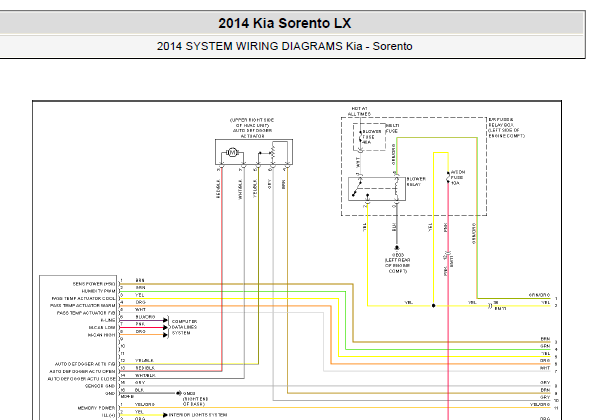The image size is (590, 420).
Task: Click the ground label at right end of dash
Action: pyautogui.click(x=195, y=399)
